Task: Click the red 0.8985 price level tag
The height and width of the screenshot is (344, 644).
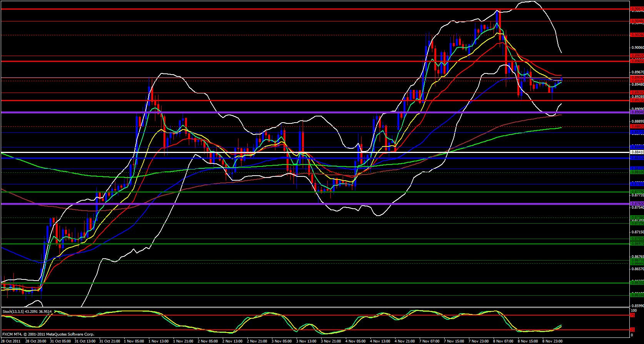Action: [637, 61]
